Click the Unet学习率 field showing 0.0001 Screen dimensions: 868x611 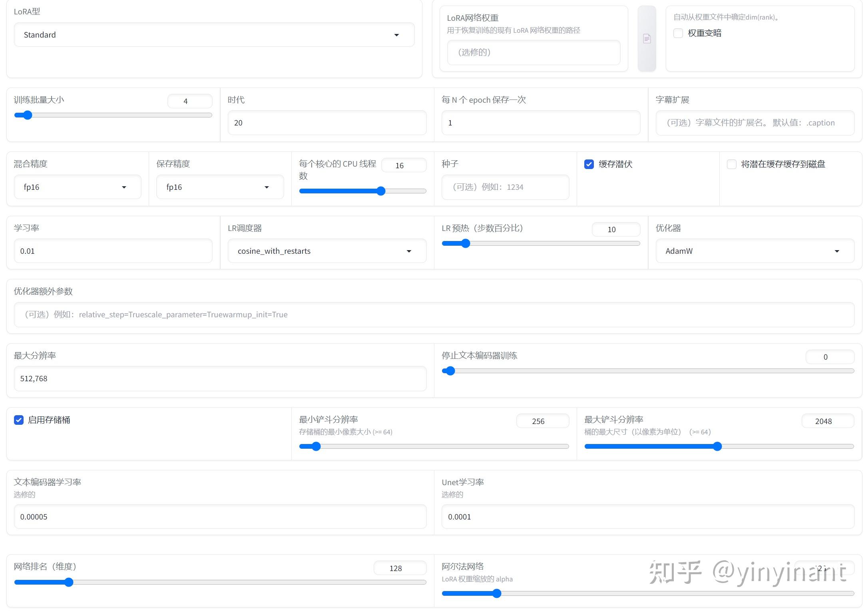pos(648,517)
